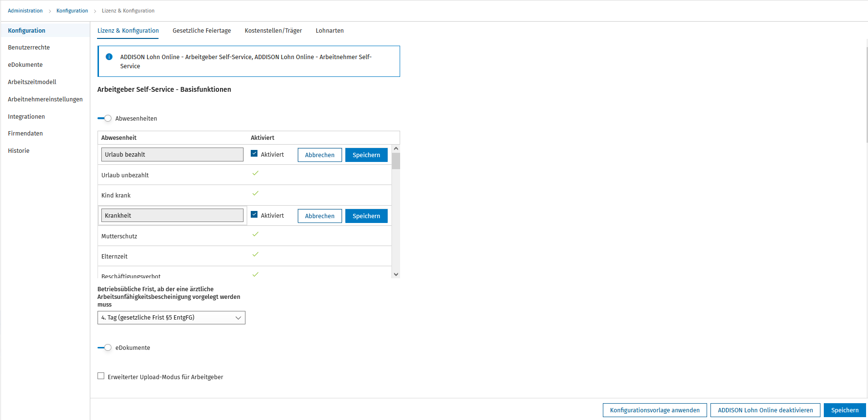Click the bottom Speichern button in the footer
Viewport: 868px width, 420px height.
coord(845,410)
